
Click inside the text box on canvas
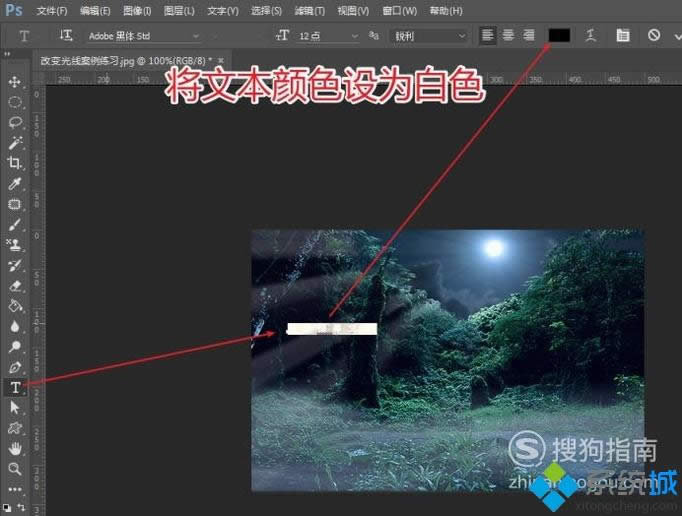click(x=332, y=329)
